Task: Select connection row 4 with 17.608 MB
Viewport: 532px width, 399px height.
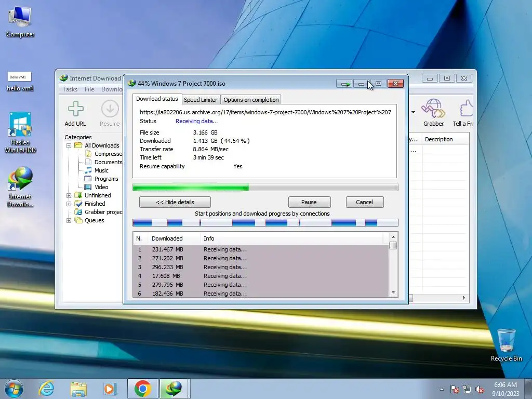Action: point(261,276)
